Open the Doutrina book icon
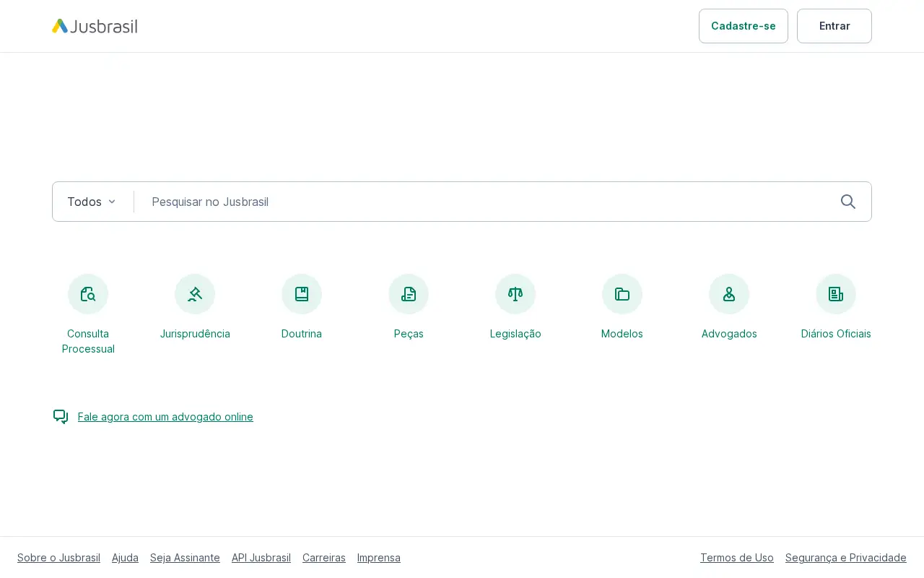Image resolution: width=924 pixels, height=578 pixels. coord(302,294)
